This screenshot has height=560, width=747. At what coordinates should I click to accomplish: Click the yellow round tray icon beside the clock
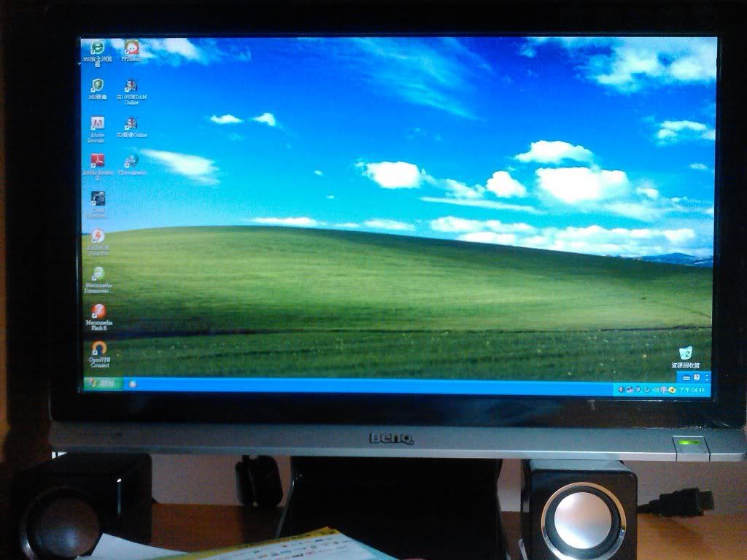click(x=672, y=390)
